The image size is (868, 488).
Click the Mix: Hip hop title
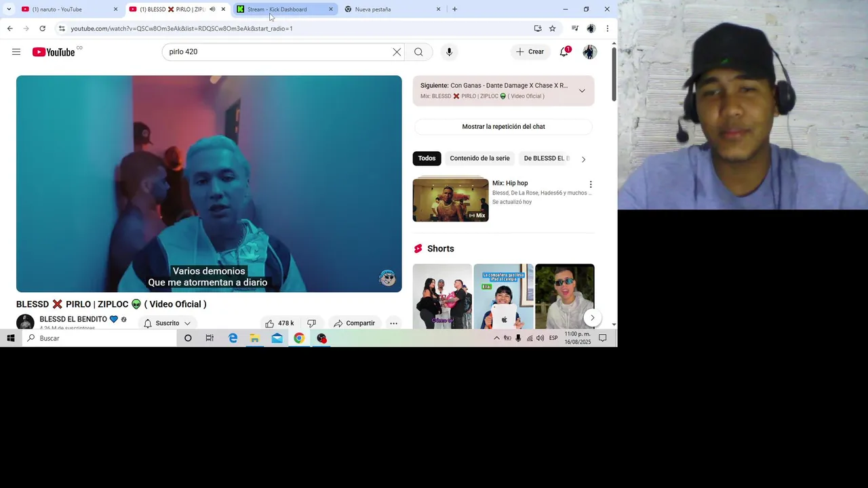pyautogui.click(x=510, y=183)
